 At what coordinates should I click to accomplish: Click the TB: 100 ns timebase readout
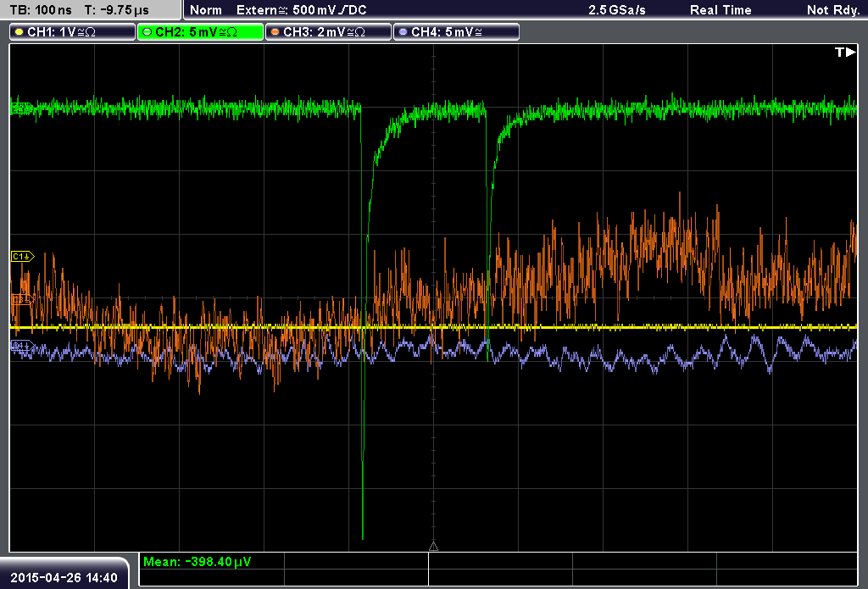pyautogui.click(x=41, y=10)
